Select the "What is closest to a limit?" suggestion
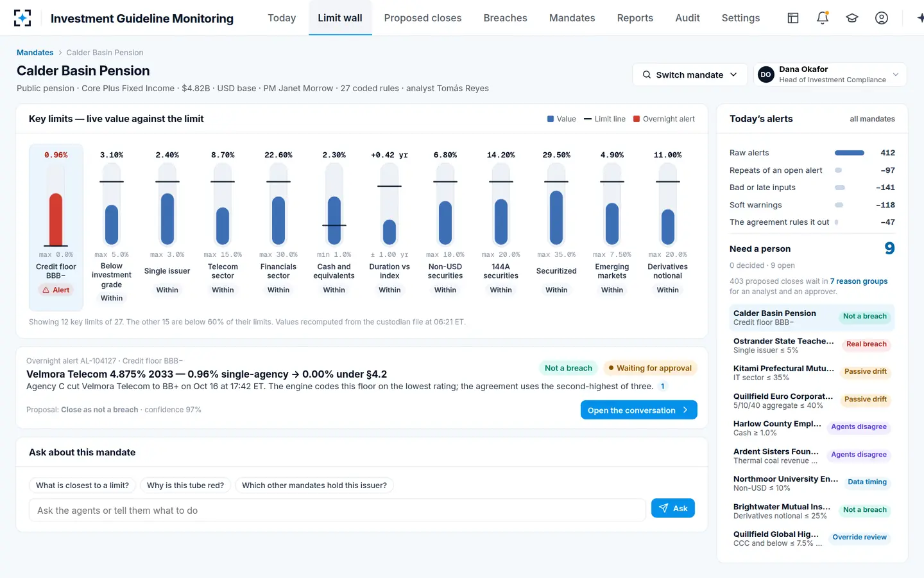Viewport: 924px width, 578px height. 82,486
